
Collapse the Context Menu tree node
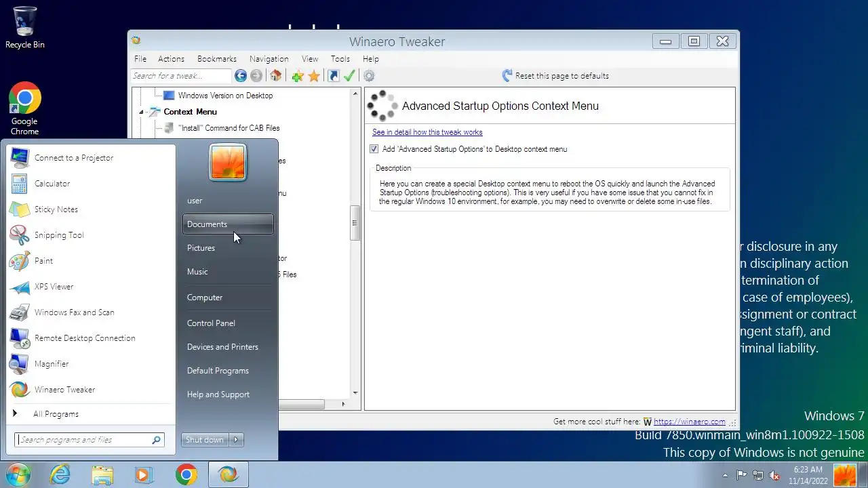point(142,112)
